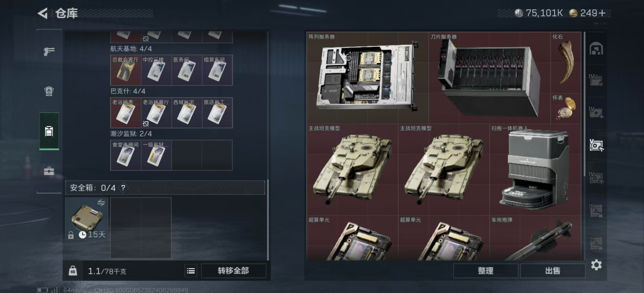Click 转移全部 to transfer all
The height and width of the screenshot is (293, 644).
233,271
